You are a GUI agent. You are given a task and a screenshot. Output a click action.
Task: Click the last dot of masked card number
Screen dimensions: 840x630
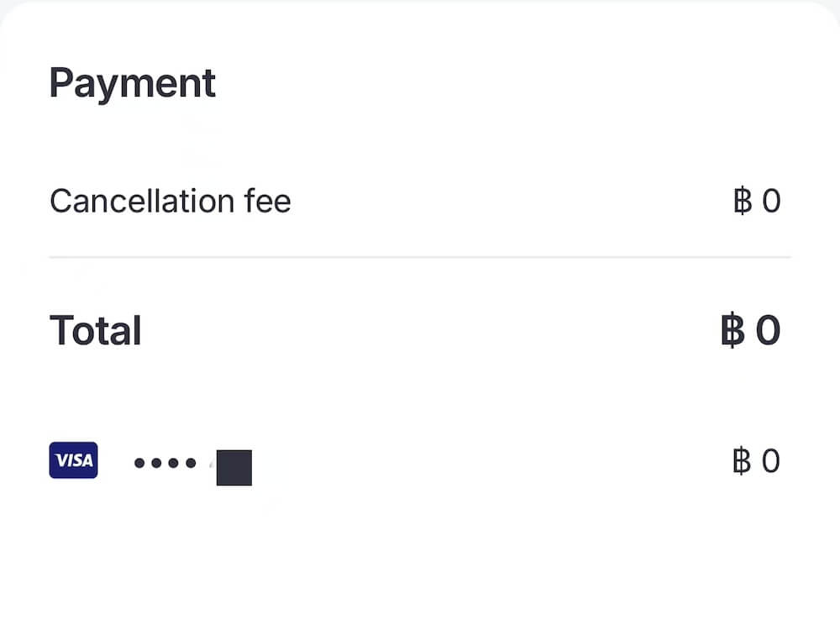pos(191,463)
